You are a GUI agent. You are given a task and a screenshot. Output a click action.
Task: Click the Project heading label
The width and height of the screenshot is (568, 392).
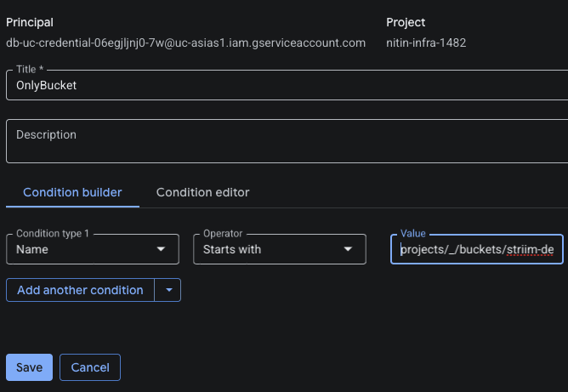[x=406, y=22]
